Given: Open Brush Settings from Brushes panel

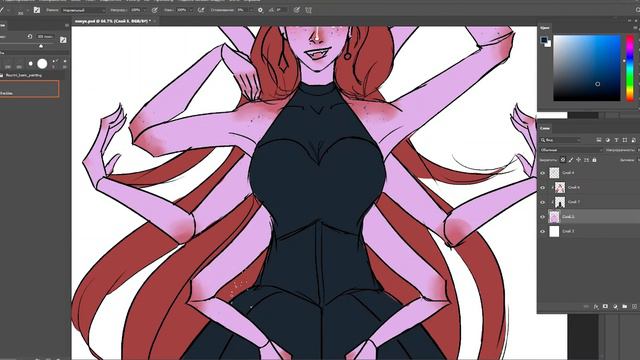Looking at the screenshot, I should [63, 40].
